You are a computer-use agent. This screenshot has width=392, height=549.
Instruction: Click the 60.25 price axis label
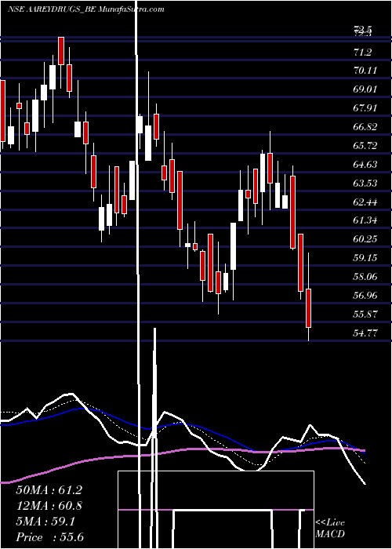365,239
